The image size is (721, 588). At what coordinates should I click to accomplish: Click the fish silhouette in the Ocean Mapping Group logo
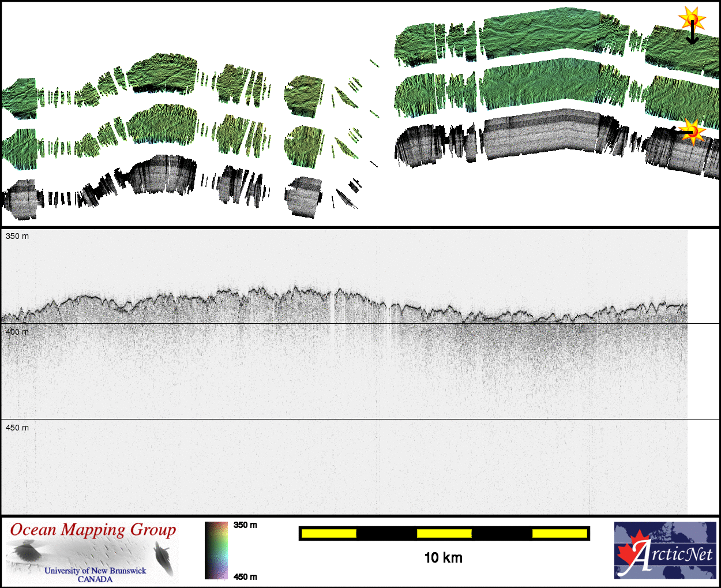click(x=163, y=560)
